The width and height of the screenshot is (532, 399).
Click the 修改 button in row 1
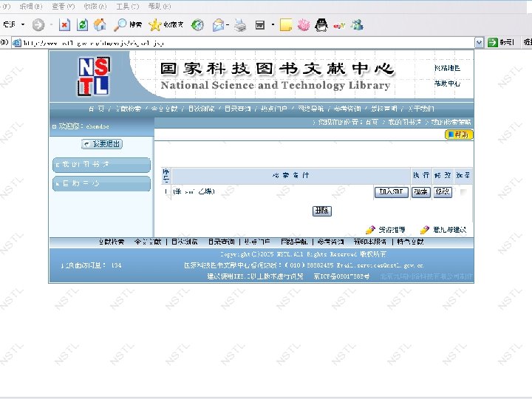[443, 192]
